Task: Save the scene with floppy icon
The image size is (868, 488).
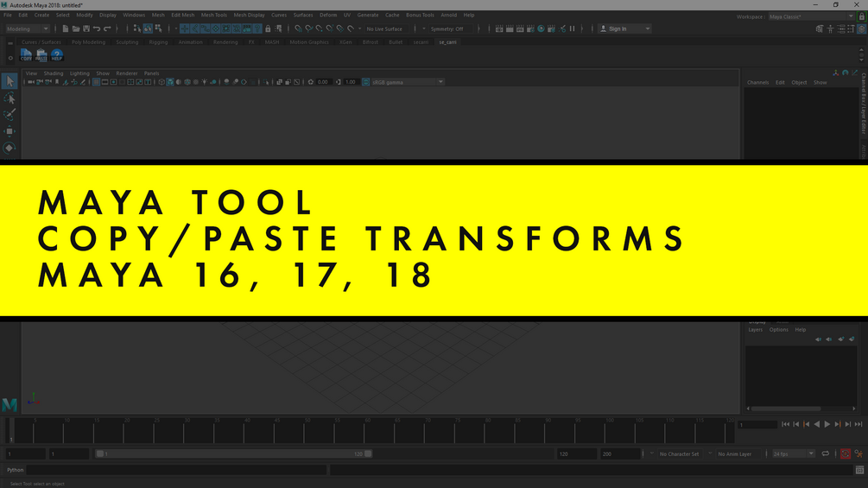Action: [86, 29]
